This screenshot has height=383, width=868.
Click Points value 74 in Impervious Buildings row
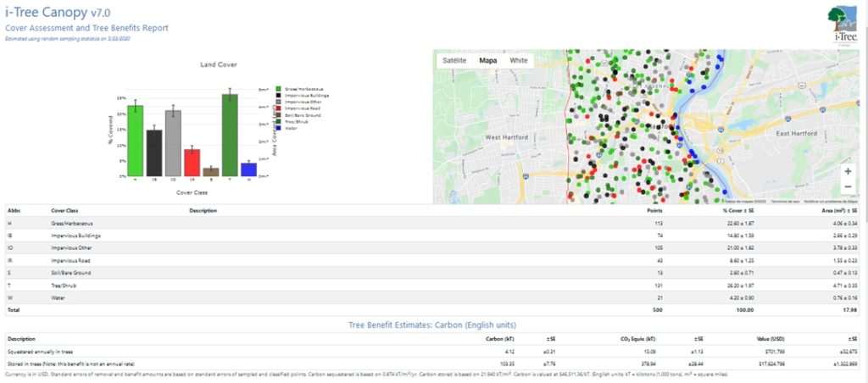click(x=659, y=236)
